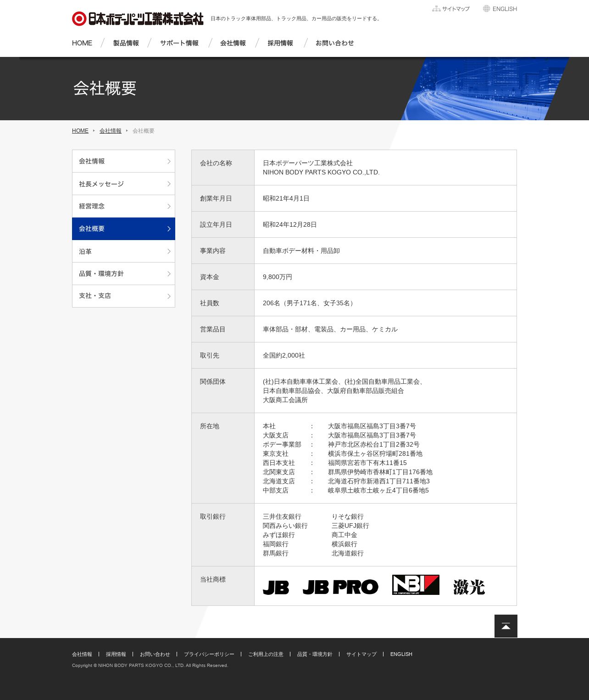The image size is (589, 700).
Task: Open the サポート情報 navigation menu
Action: (x=179, y=43)
